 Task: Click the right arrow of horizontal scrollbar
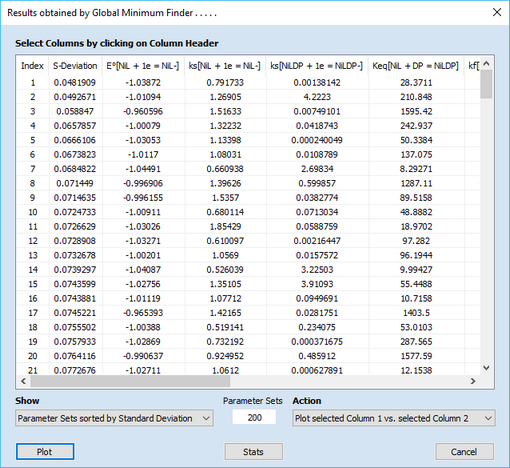point(473,381)
